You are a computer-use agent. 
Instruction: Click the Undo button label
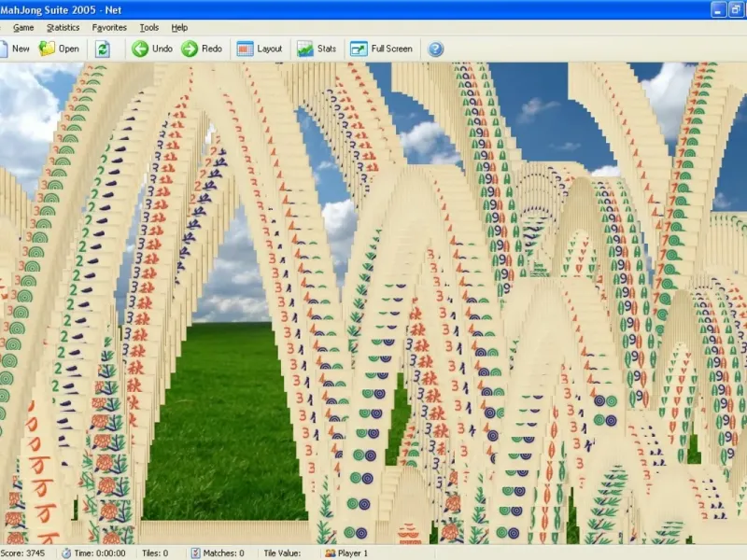162,49
